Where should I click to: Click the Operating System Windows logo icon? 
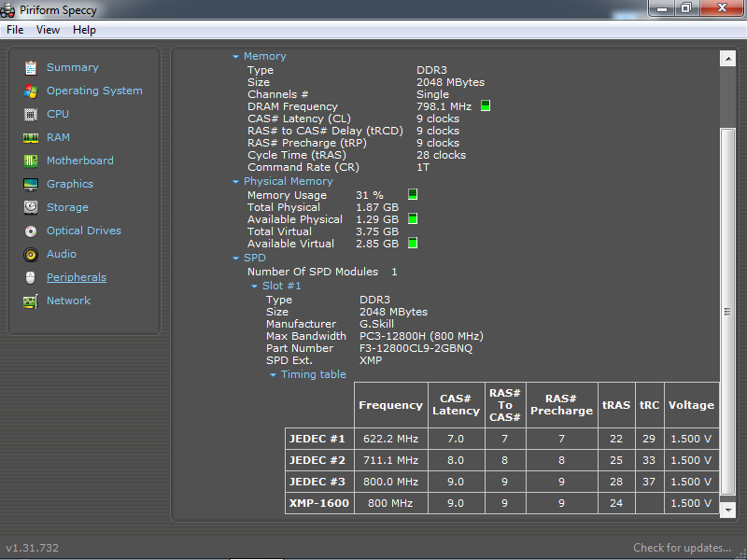click(x=31, y=91)
